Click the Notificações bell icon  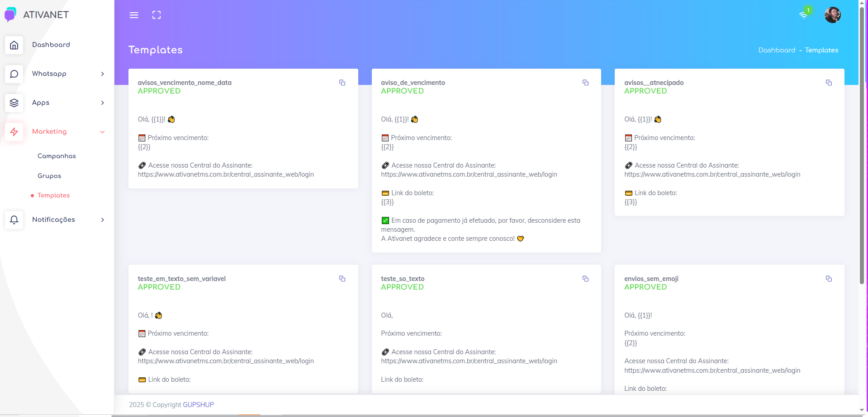(14, 220)
